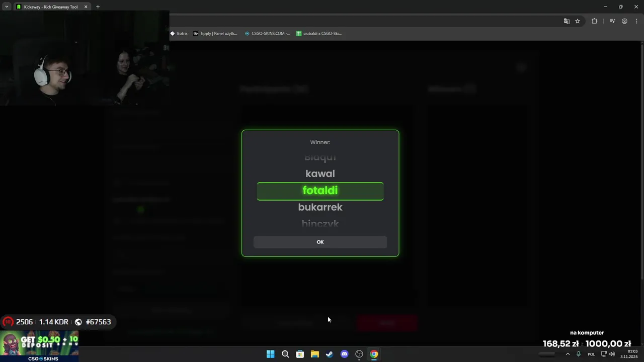This screenshot has width=644, height=362.
Task: Open the Chrome three-dot menu
Action: [636, 21]
